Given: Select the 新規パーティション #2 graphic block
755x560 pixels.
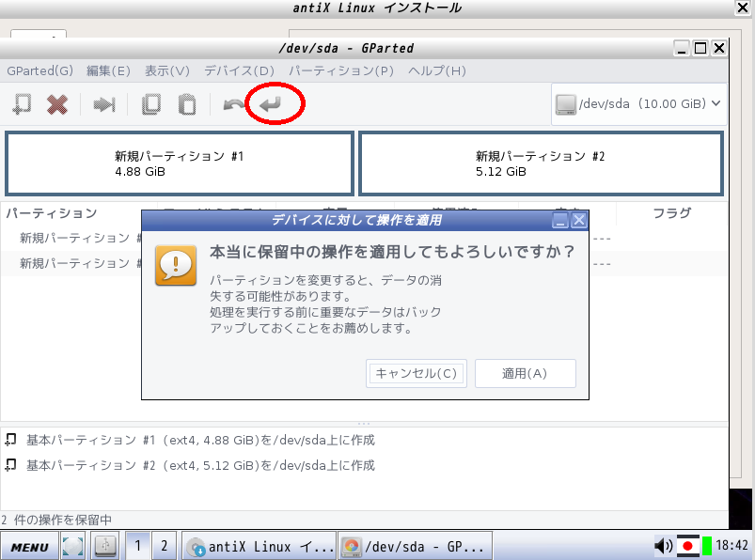Looking at the screenshot, I should tap(541, 163).
